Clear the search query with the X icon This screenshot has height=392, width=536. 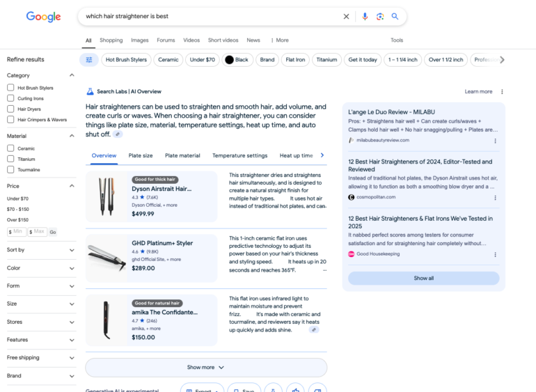(346, 17)
